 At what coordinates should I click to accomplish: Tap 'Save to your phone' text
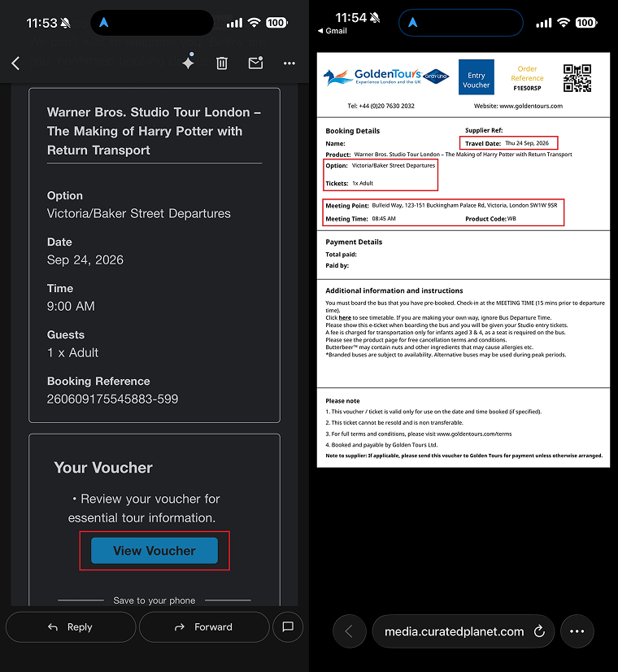(154, 600)
